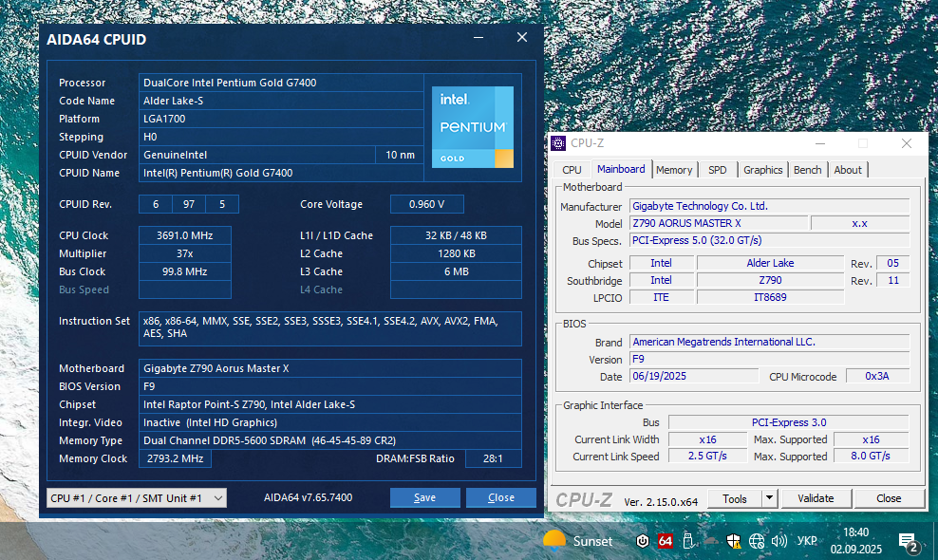938x560 pixels.
Task: Open the volume speaker tray icon
Action: pyautogui.click(x=779, y=541)
